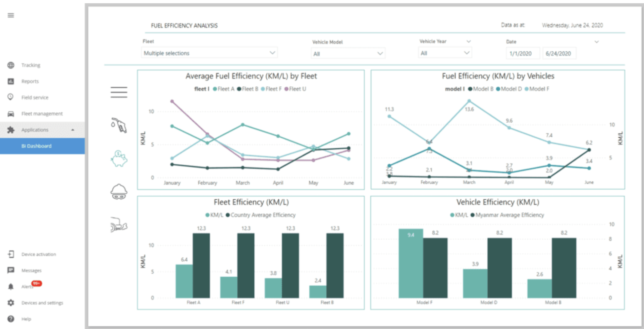The width and height of the screenshot is (644, 329).
Task: Open the dashboard three-line menu icon
Action: pos(119,92)
